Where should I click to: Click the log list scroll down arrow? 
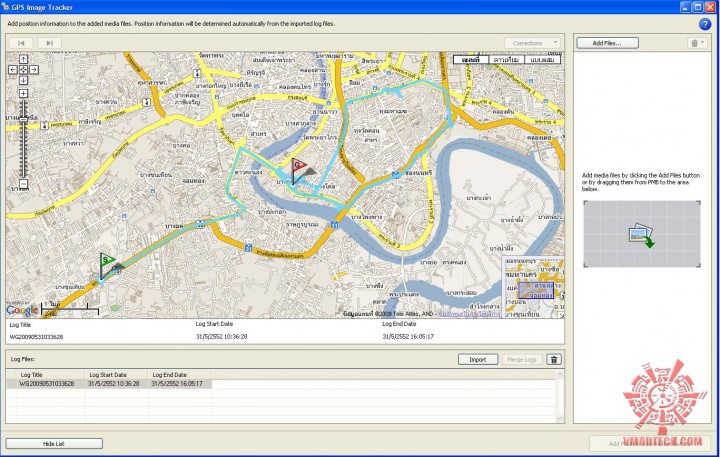click(559, 418)
